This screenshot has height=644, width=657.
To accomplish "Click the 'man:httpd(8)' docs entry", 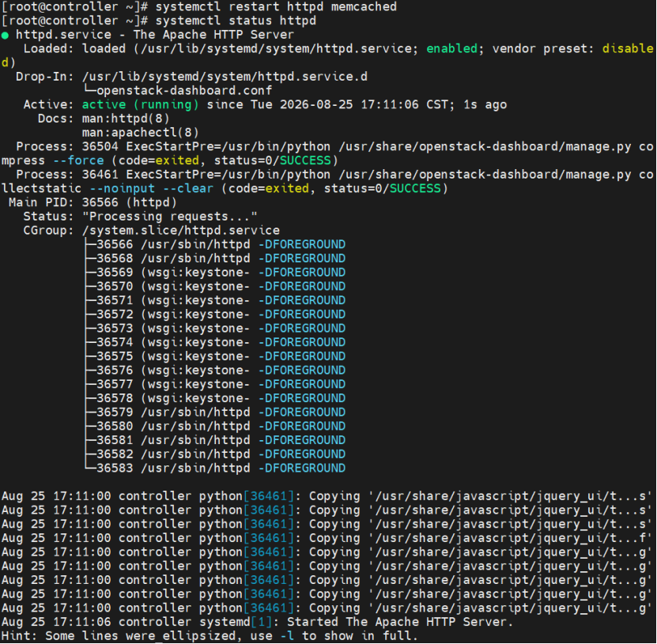I will [126, 119].
